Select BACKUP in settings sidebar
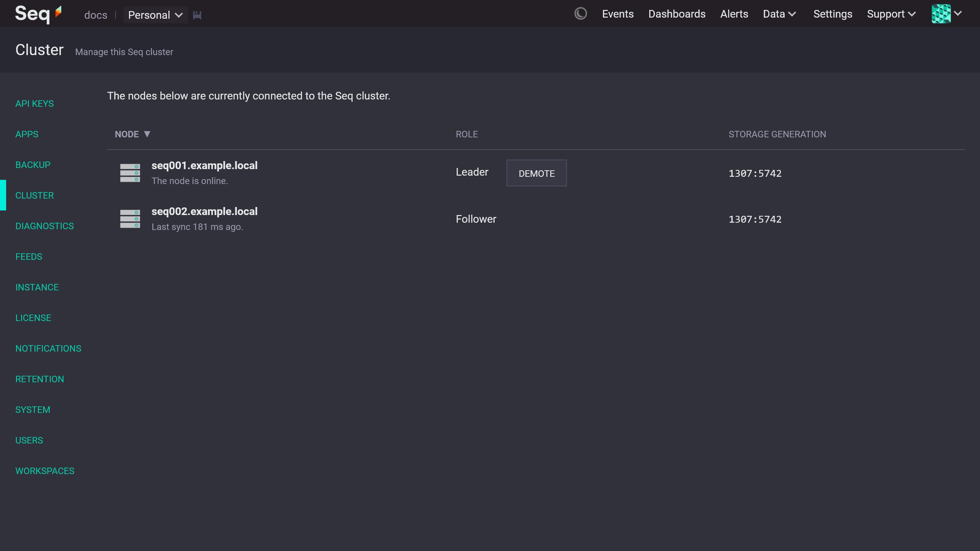 pos(33,165)
